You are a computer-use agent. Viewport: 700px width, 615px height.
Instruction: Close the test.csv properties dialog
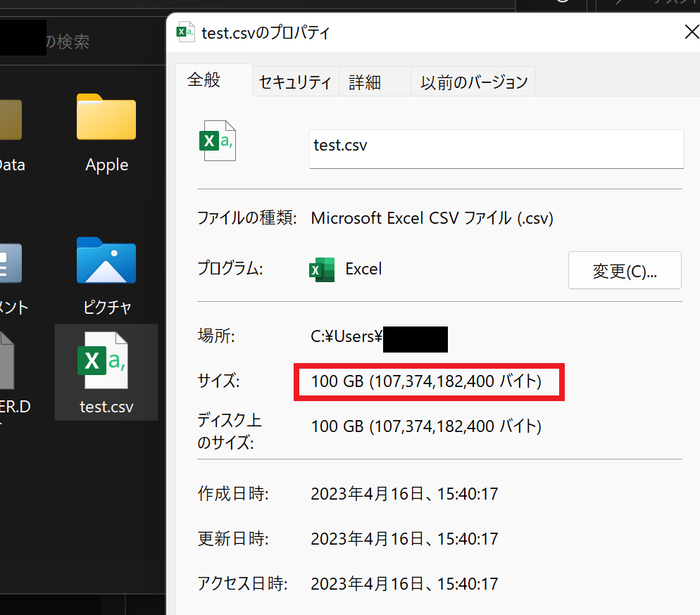[692, 32]
